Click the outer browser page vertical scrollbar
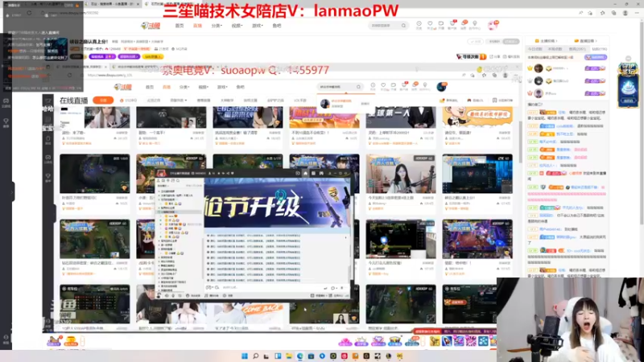 642,123
